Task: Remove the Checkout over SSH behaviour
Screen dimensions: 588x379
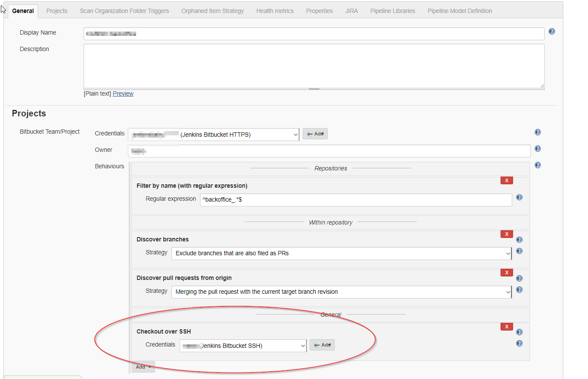Action: [507, 327]
